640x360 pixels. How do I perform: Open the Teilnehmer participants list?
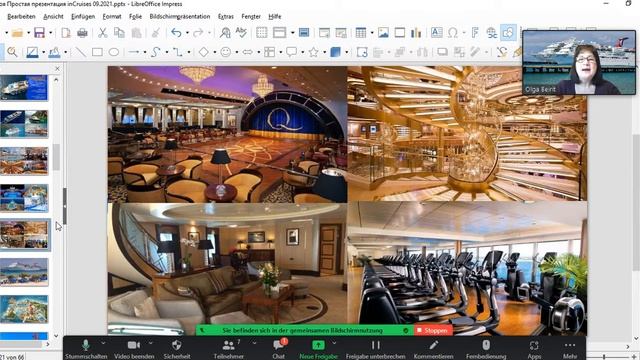[229, 349]
